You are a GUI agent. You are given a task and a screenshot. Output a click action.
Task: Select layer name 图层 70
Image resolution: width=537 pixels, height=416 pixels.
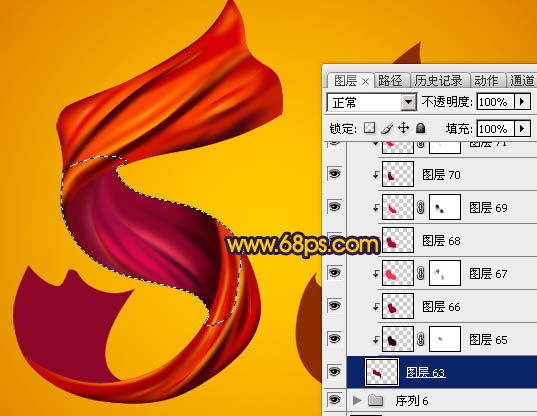tap(441, 175)
